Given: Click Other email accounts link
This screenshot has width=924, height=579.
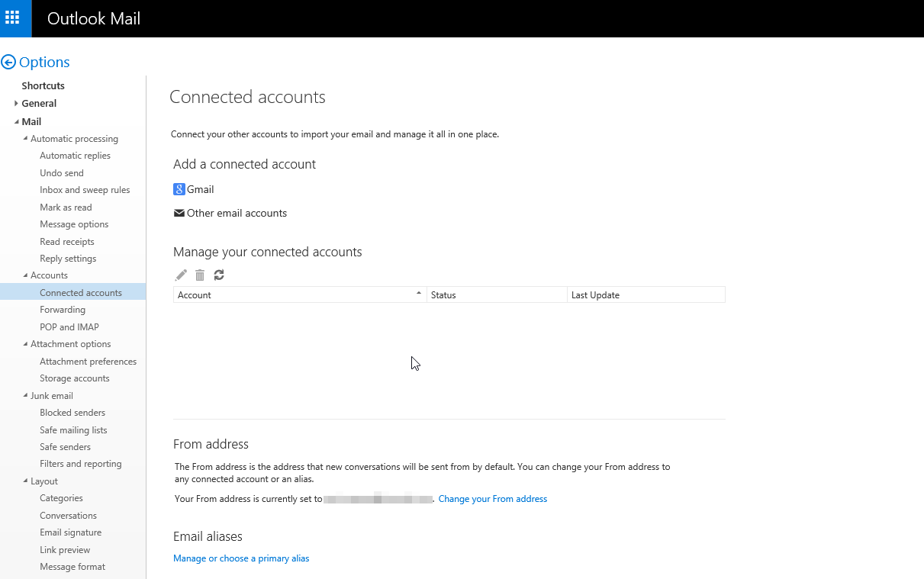Looking at the screenshot, I should point(237,213).
